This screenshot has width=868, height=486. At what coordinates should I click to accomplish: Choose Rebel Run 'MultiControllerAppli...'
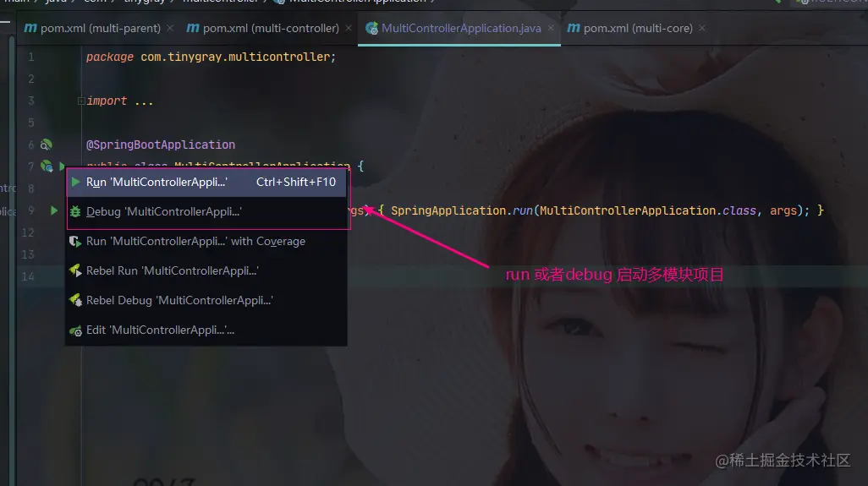pyautogui.click(x=206, y=271)
